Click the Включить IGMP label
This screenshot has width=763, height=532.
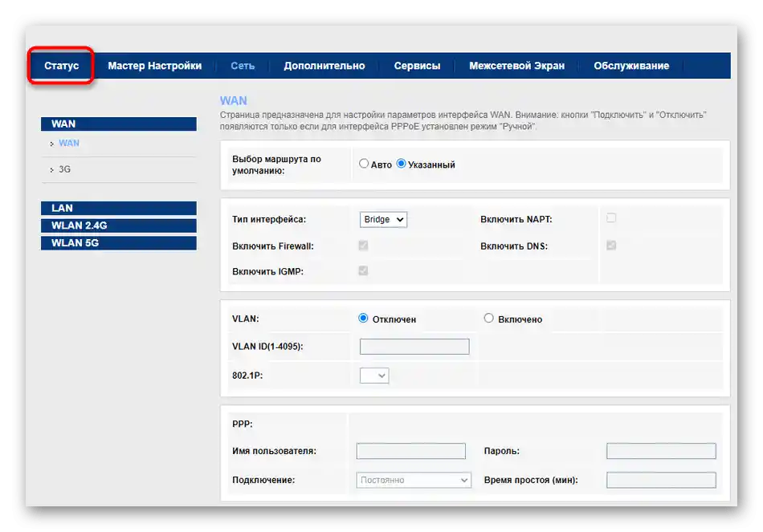click(x=267, y=271)
